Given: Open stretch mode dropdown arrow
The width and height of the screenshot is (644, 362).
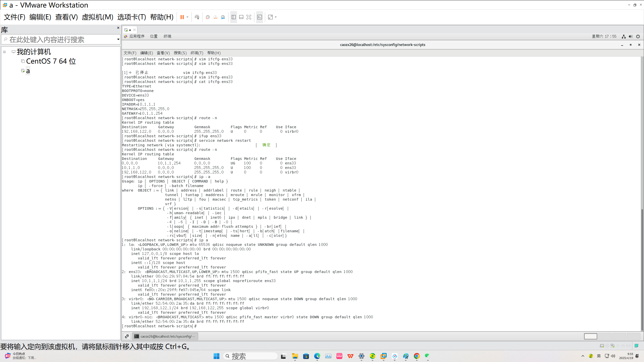Looking at the screenshot, I should [276, 17].
